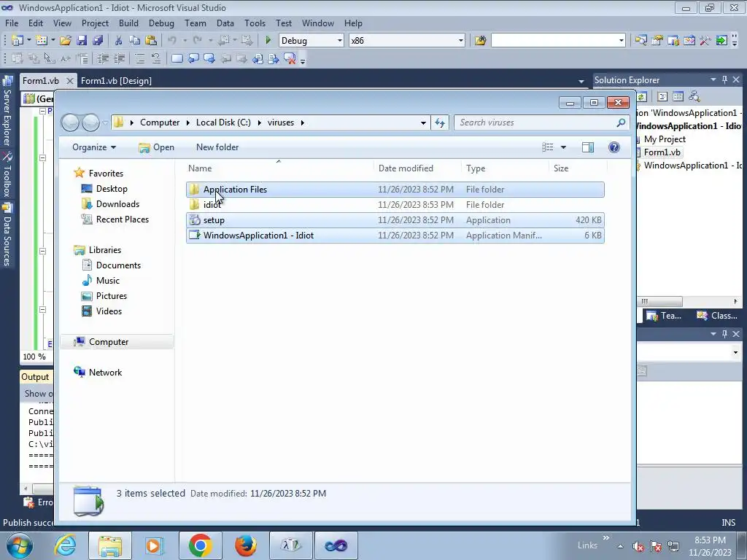The width and height of the screenshot is (747, 560).
Task: Select Form1.vb in Solution Explorer
Action: pyautogui.click(x=662, y=152)
